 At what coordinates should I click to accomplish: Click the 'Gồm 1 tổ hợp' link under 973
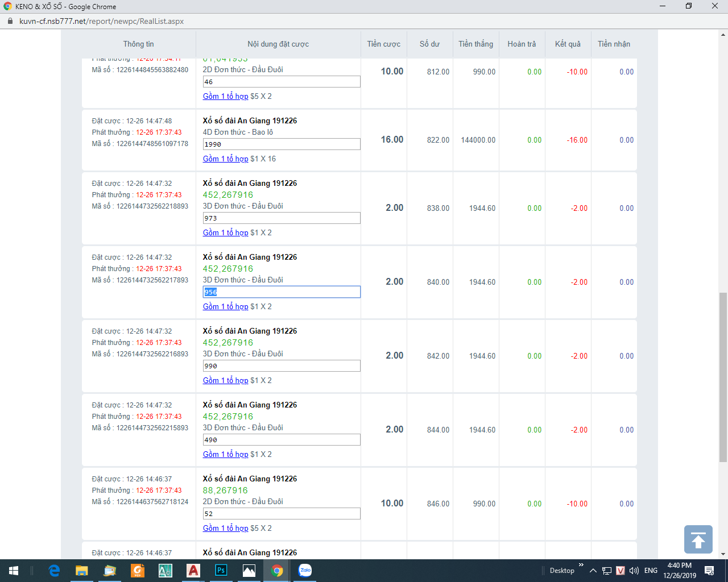pyautogui.click(x=225, y=232)
